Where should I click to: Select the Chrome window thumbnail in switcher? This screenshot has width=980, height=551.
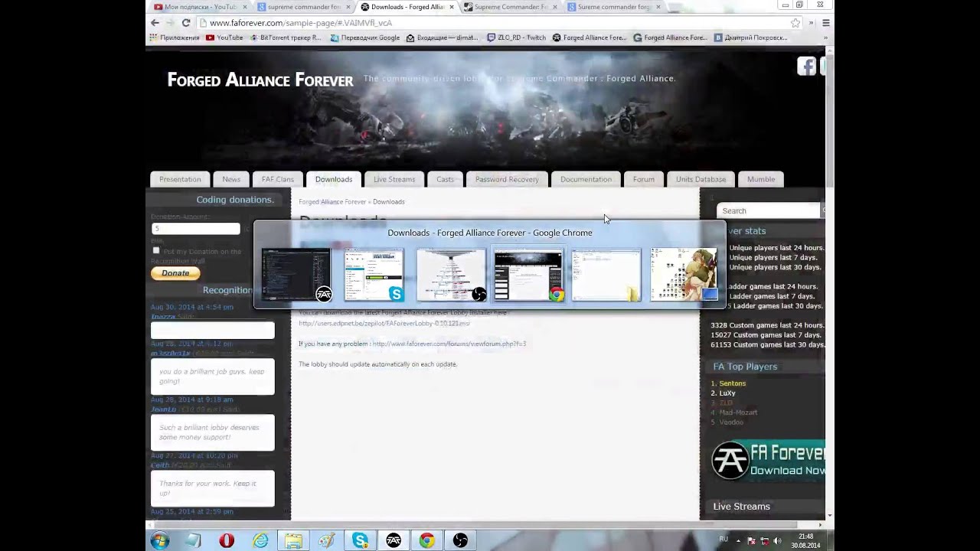[x=528, y=274]
